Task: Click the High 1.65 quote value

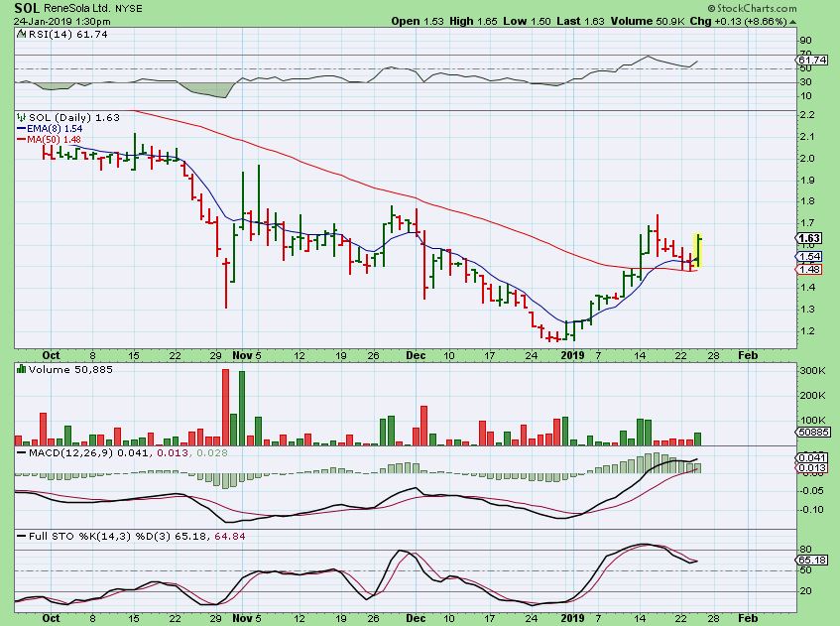Action: [473, 22]
